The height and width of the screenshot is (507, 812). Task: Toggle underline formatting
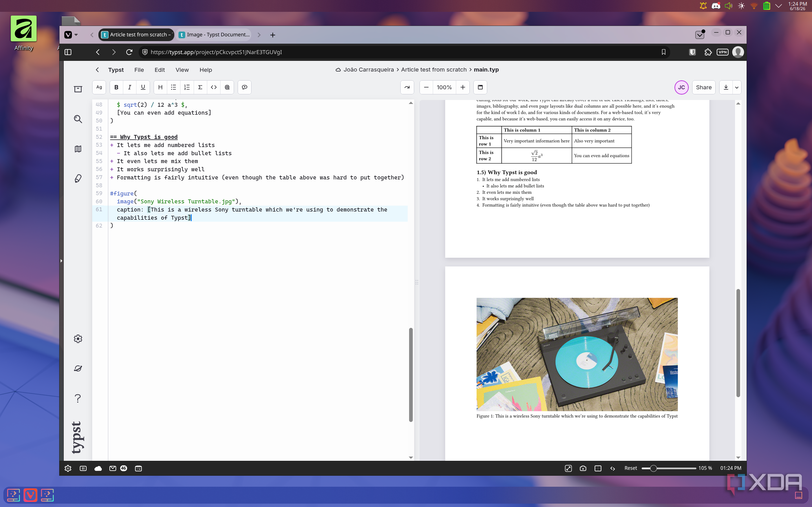(x=143, y=87)
